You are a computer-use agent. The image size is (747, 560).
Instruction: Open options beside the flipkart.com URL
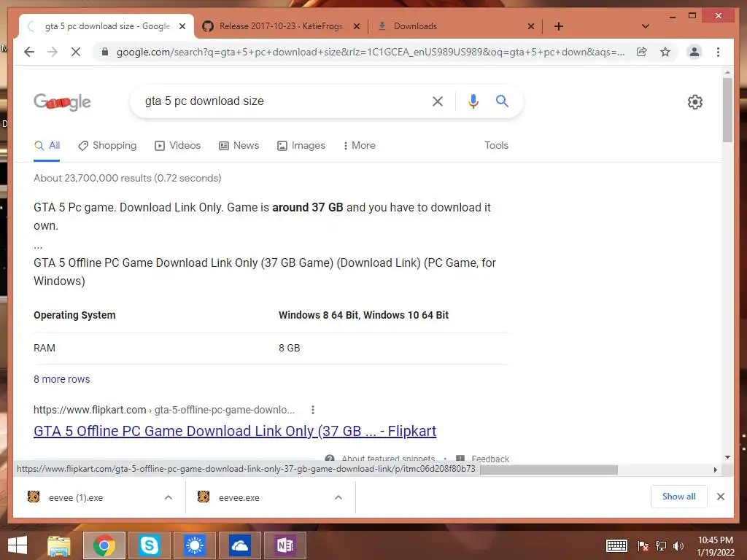(x=312, y=410)
